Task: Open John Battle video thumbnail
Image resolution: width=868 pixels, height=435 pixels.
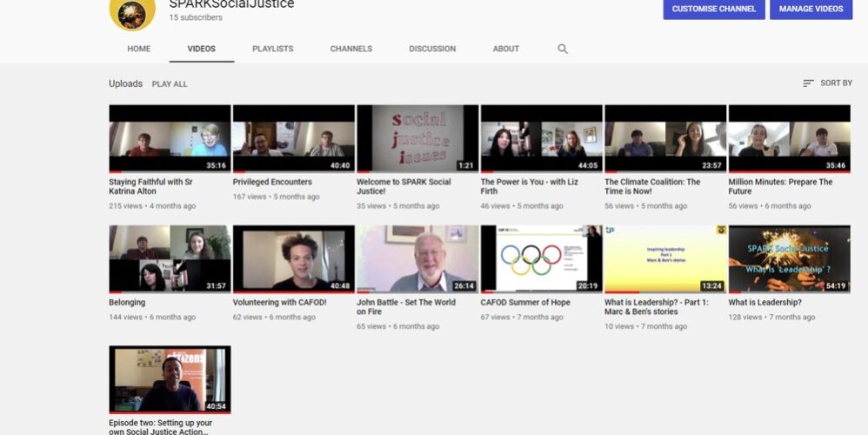Action: 418,259
